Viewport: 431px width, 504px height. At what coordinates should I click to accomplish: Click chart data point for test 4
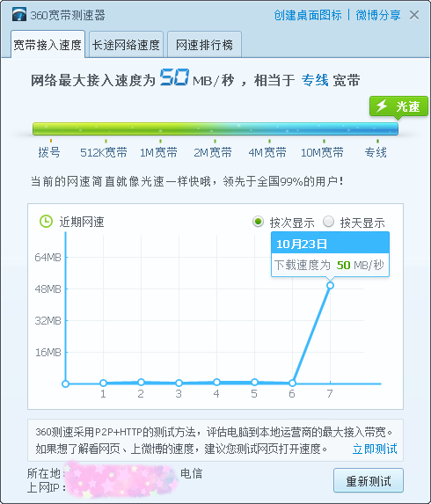[216, 383]
